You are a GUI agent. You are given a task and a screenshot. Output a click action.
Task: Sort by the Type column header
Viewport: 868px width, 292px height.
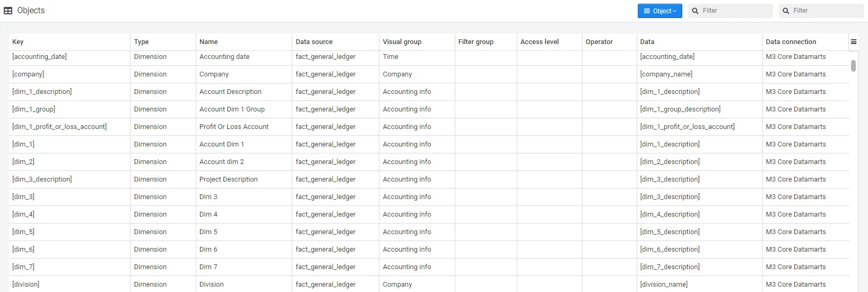click(x=141, y=42)
